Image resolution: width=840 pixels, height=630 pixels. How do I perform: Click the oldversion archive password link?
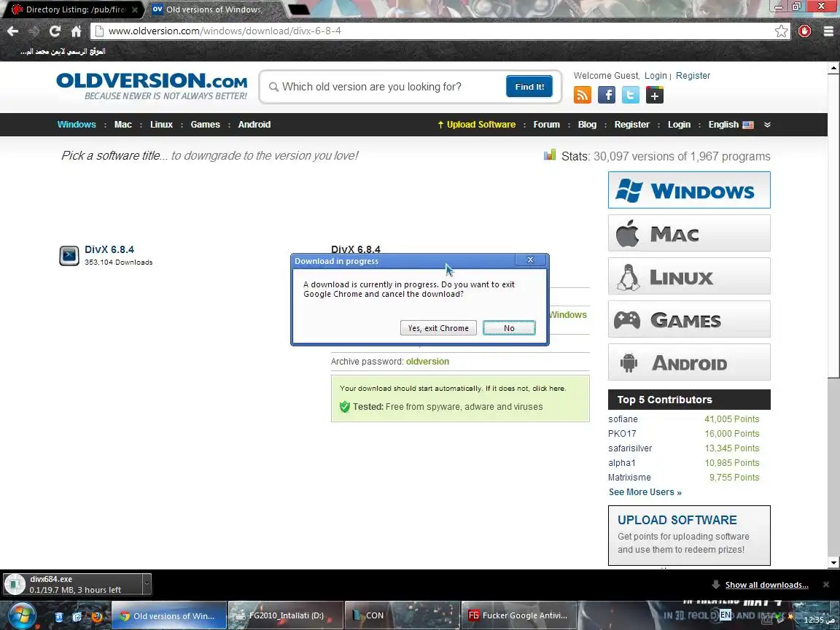tap(427, 361)
